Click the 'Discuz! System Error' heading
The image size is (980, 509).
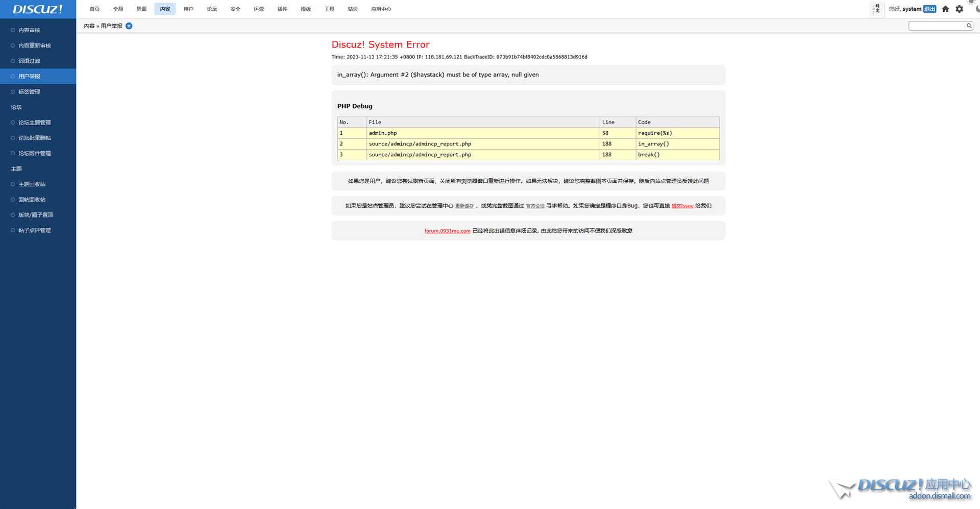(x=381, y=44)
